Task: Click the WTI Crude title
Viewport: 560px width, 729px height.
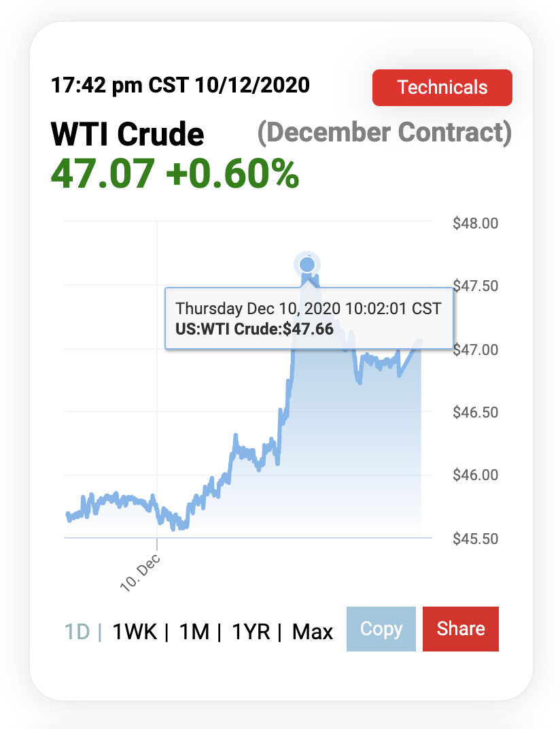Action: coord(127,134)
